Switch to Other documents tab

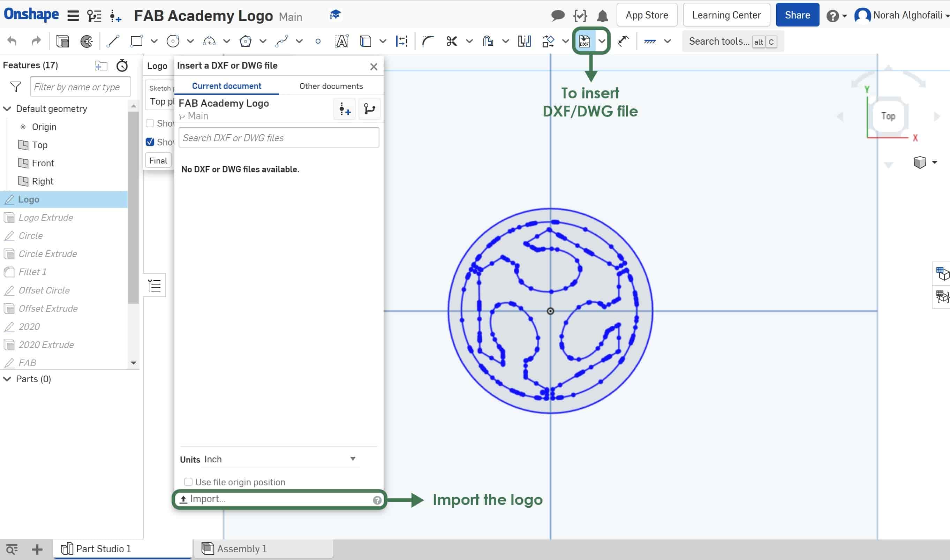click(x=331, y=86)
